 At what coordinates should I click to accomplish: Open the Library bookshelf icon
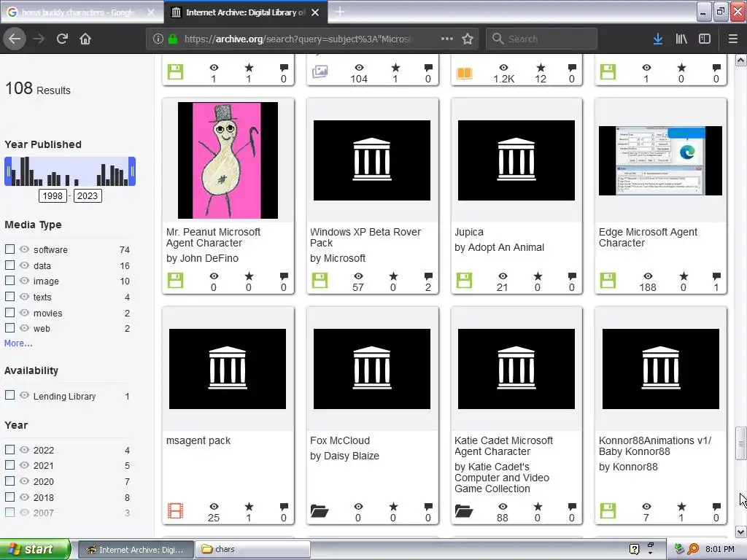pos(681,39)
